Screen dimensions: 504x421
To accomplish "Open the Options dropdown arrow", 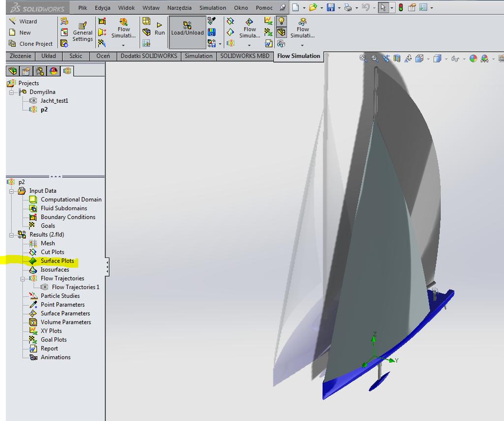I will tap(432, 8).
